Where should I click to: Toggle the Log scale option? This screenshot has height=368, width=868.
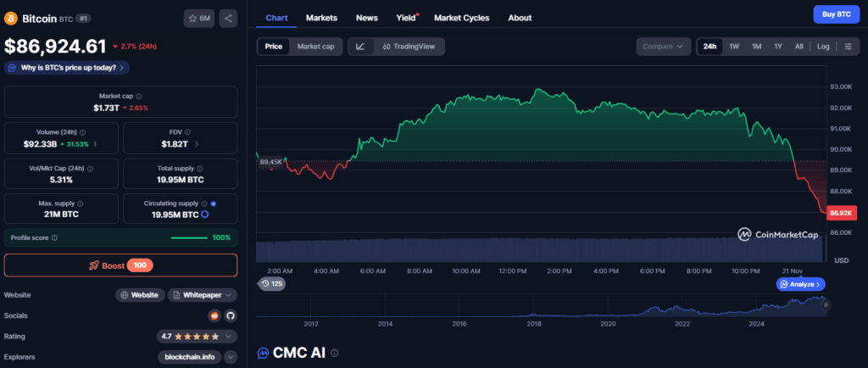click(823, 47)
